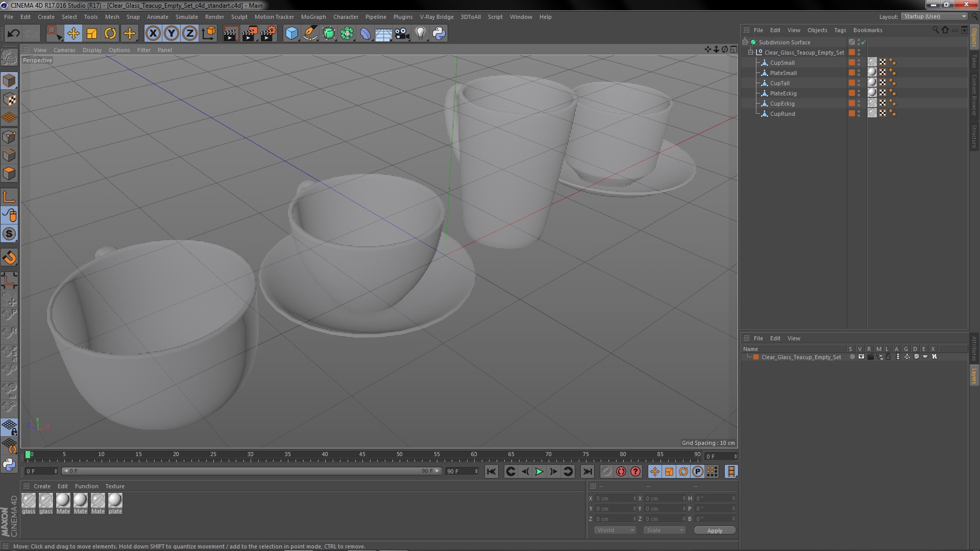980x551 pixels.
Task: Select the Move tool in top toolbar
Action: pos(73,34)
